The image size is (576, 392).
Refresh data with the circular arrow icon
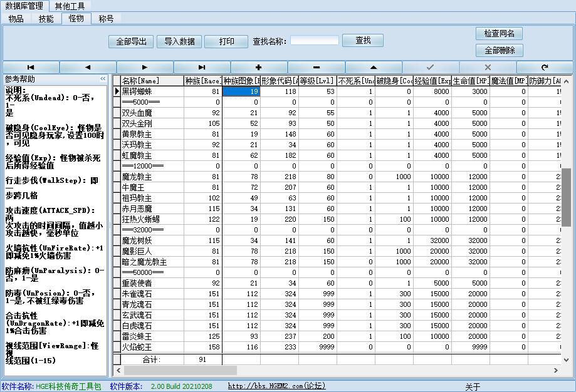(544, 67)
